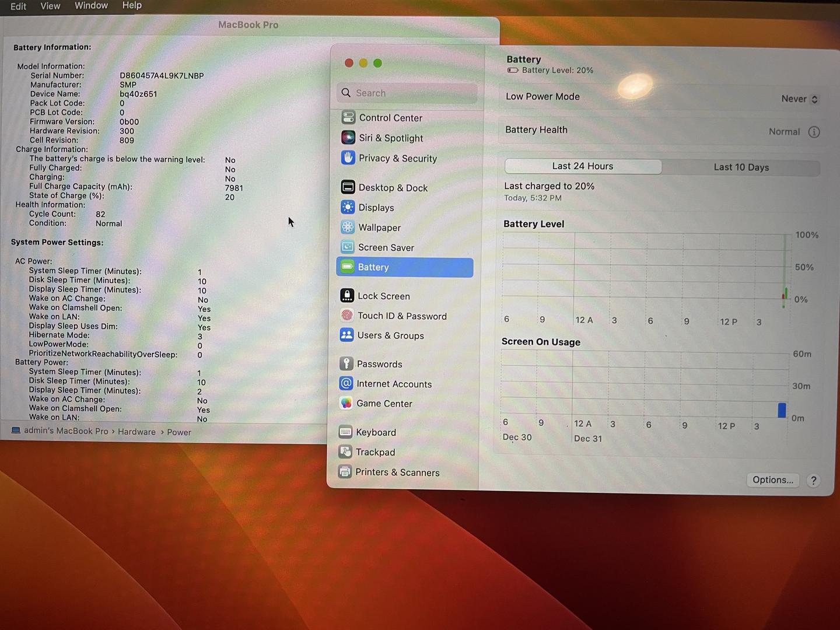The image size is (840, 630).
Task: Select the green Battery icon in sidebar
Action: pyautogui.click(x=347, y=267)
